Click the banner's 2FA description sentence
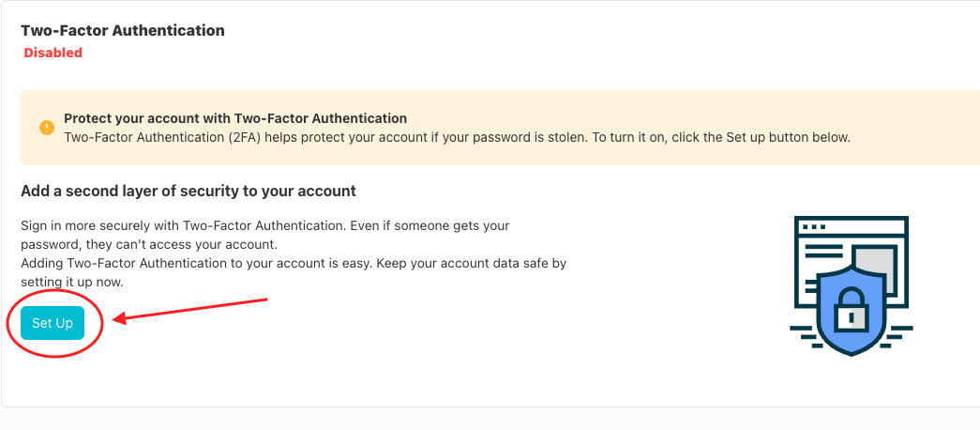The width and height of the screenshot is (980, 430). pos(457,137)
